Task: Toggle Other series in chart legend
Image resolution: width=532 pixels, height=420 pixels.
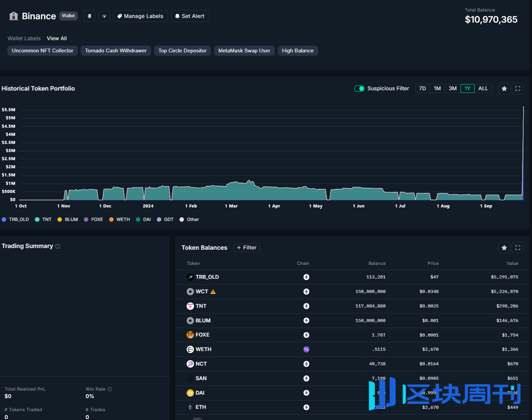Action: [x=189, y=219]
